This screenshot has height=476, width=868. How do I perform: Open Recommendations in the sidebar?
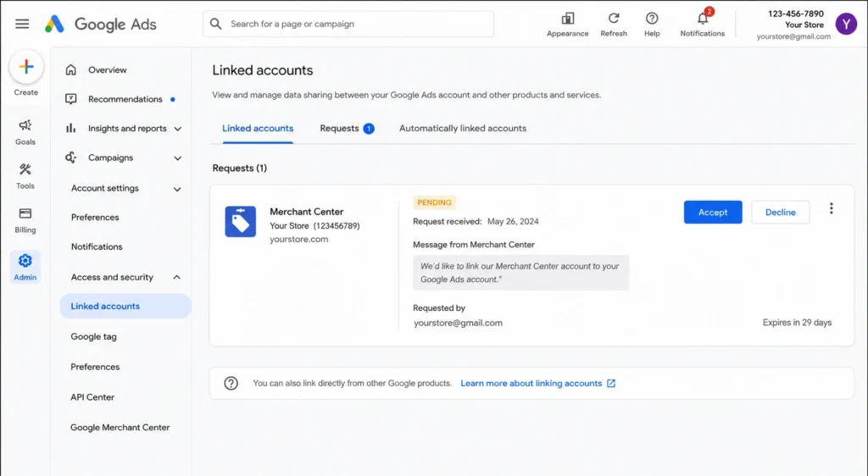pyautogui.click(x=125, y=99)
